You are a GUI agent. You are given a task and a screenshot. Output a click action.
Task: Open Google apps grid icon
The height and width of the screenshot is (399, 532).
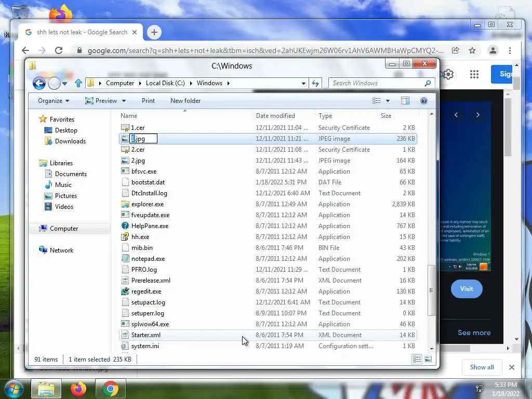tap(474, 74)
